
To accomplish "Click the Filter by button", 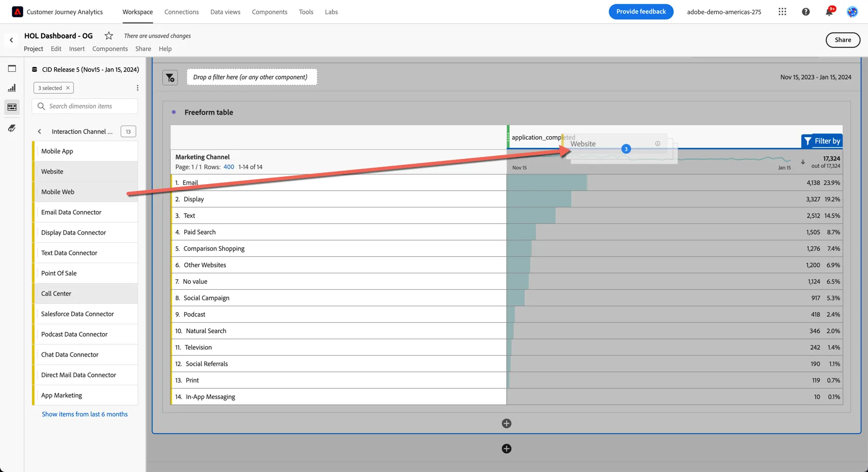I will click(x=822, y=141).
